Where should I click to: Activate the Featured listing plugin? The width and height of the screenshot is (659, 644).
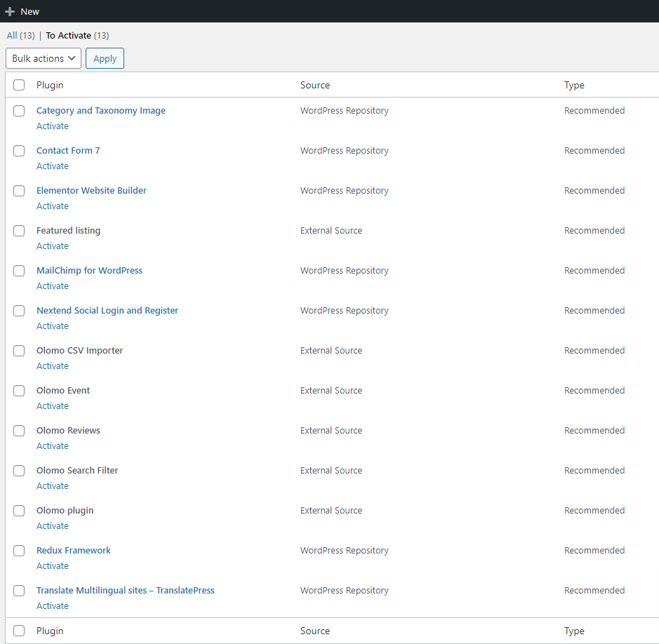52,246
